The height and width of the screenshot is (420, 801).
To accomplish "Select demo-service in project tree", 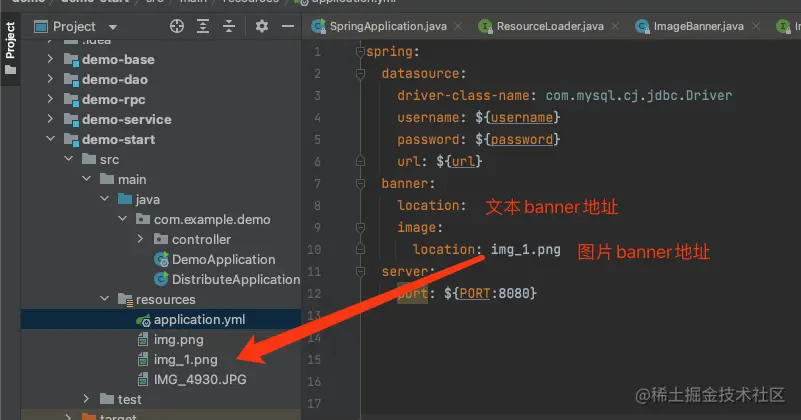I will (127, 119).
